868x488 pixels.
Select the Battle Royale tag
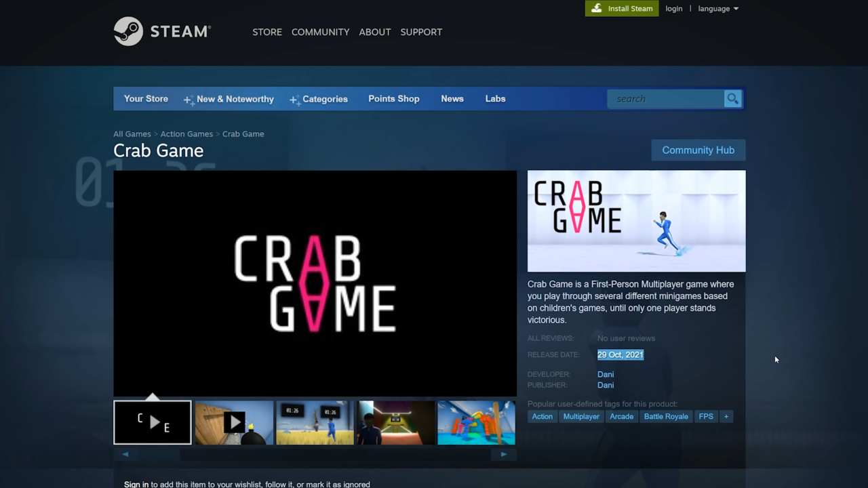pyautogui.click(x=665, y=417)
